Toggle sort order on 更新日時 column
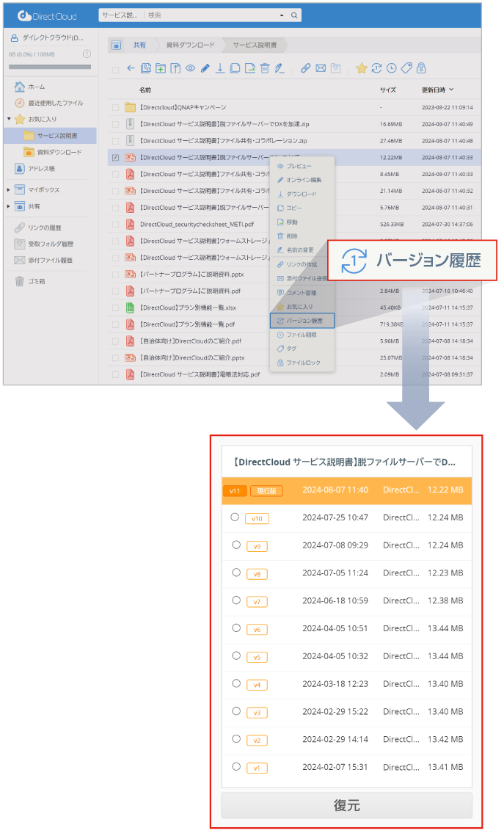 (x=438, y=90)
